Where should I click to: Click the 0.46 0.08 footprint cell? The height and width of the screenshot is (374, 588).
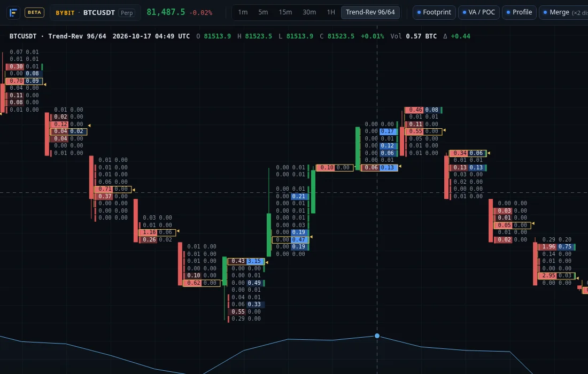point(423,110)
